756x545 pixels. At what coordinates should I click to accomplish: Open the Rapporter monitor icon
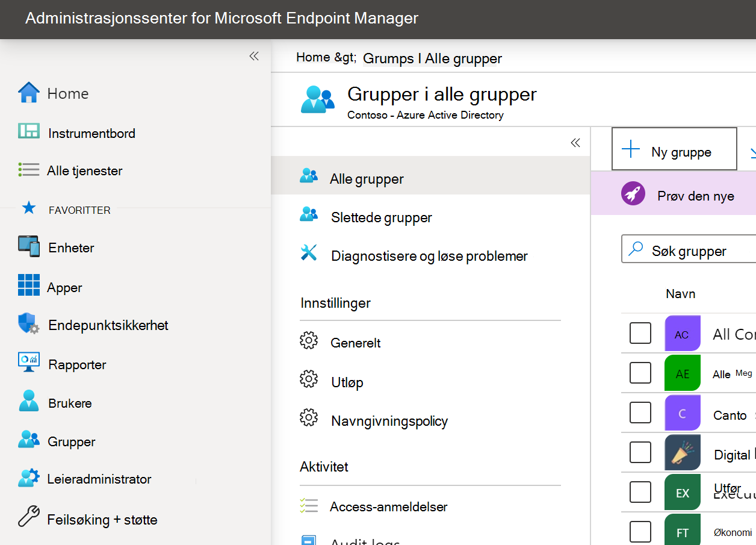[28, 363]
